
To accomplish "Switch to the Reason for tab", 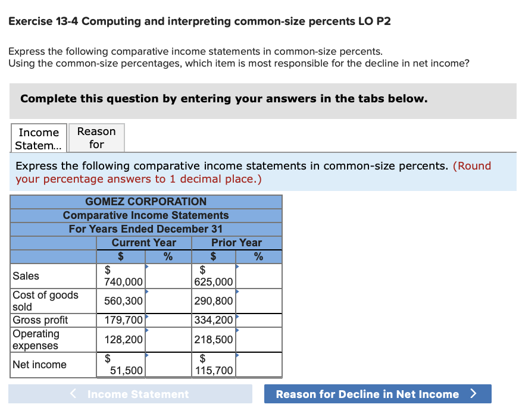I will [96, 137].
